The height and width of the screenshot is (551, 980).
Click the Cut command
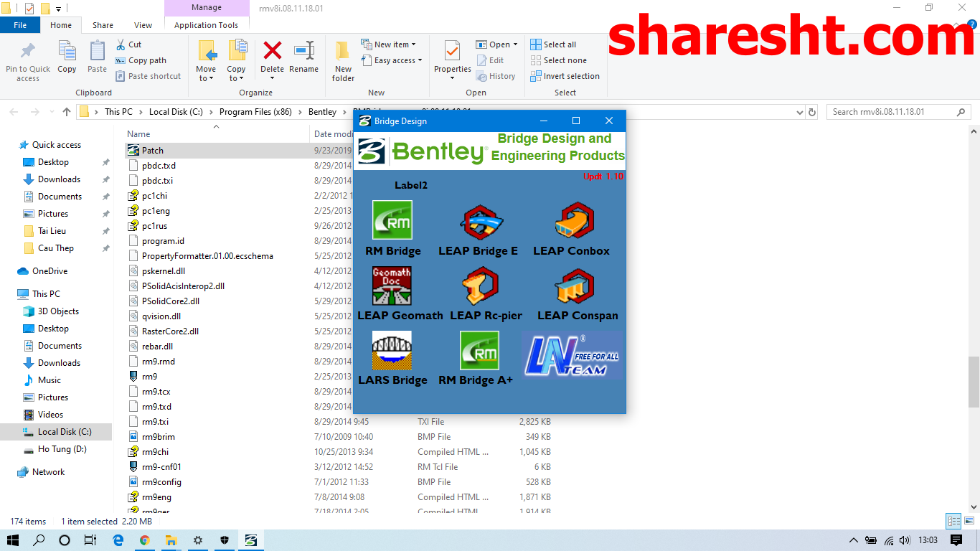[128, 44]
